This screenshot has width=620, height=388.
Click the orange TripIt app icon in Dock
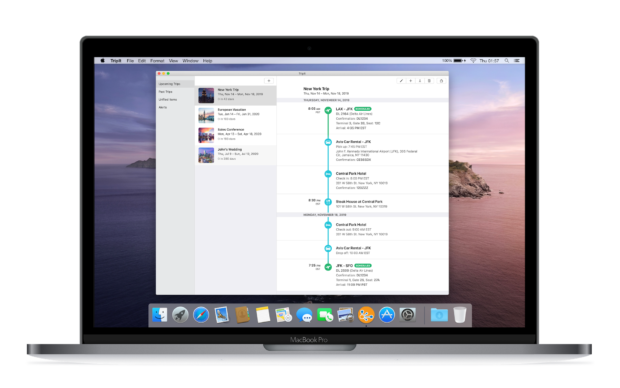click(366, 315)
